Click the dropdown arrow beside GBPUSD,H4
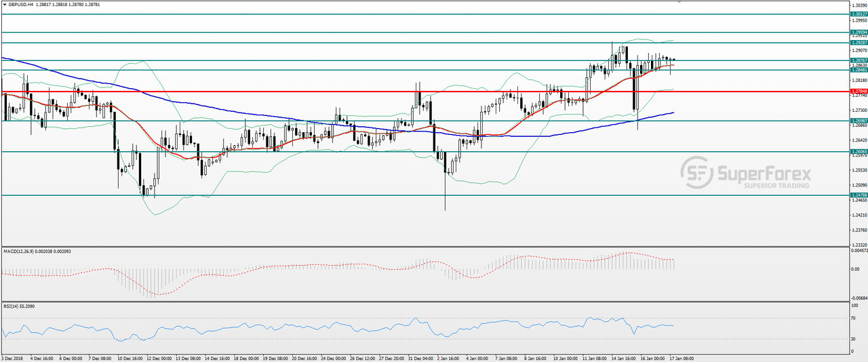 (x=4, y=4)
